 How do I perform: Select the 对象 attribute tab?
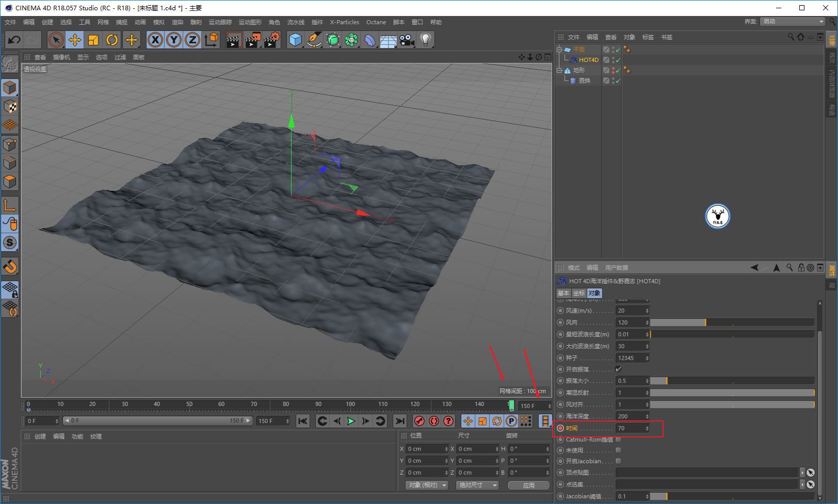(x=594, y=293)
